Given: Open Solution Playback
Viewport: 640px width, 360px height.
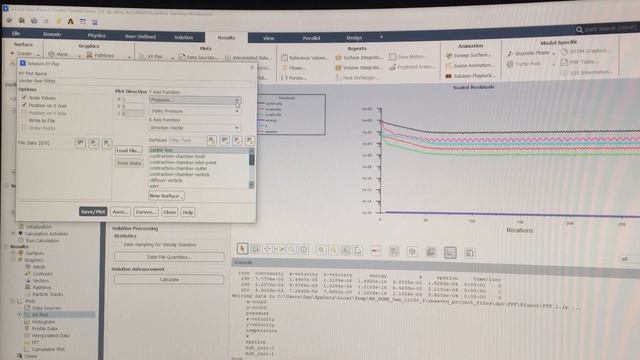Looking at the screenshot, I should pyautogui.click(x=470, y=76).
